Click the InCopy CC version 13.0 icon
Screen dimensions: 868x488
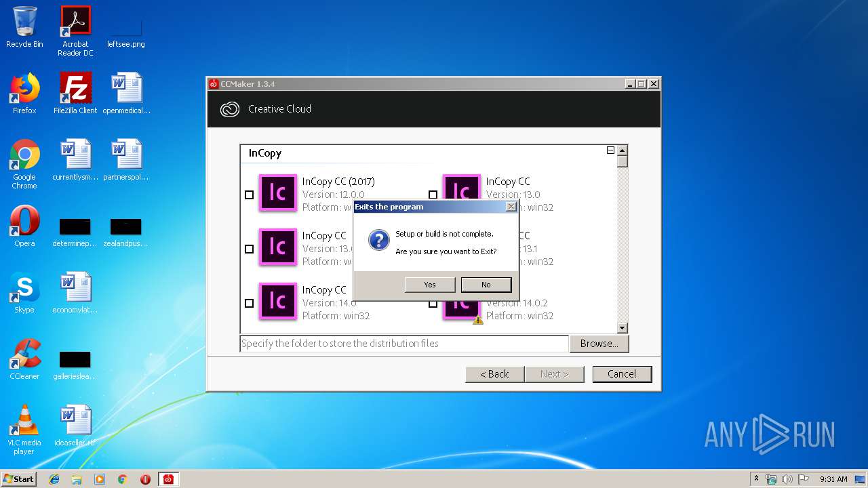pos(462,187)
